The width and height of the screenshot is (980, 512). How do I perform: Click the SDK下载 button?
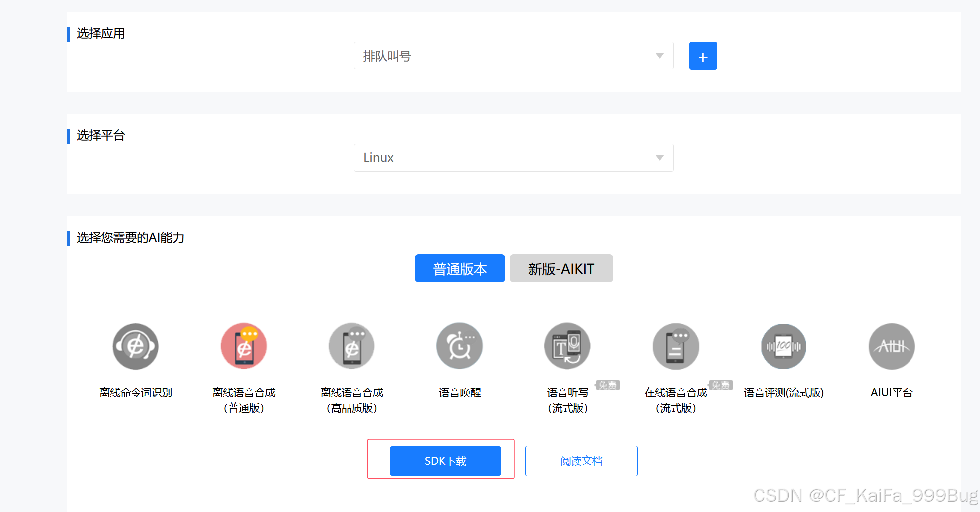(445, 461)
